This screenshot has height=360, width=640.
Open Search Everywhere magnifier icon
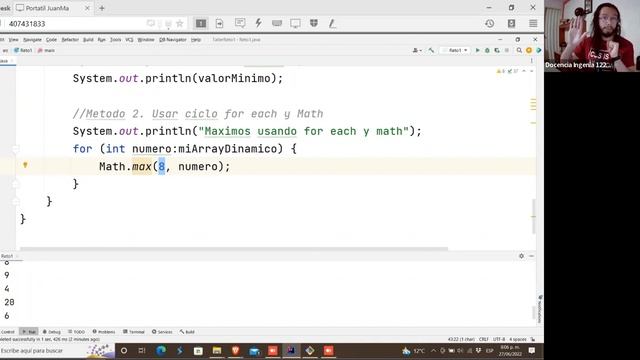519,50
